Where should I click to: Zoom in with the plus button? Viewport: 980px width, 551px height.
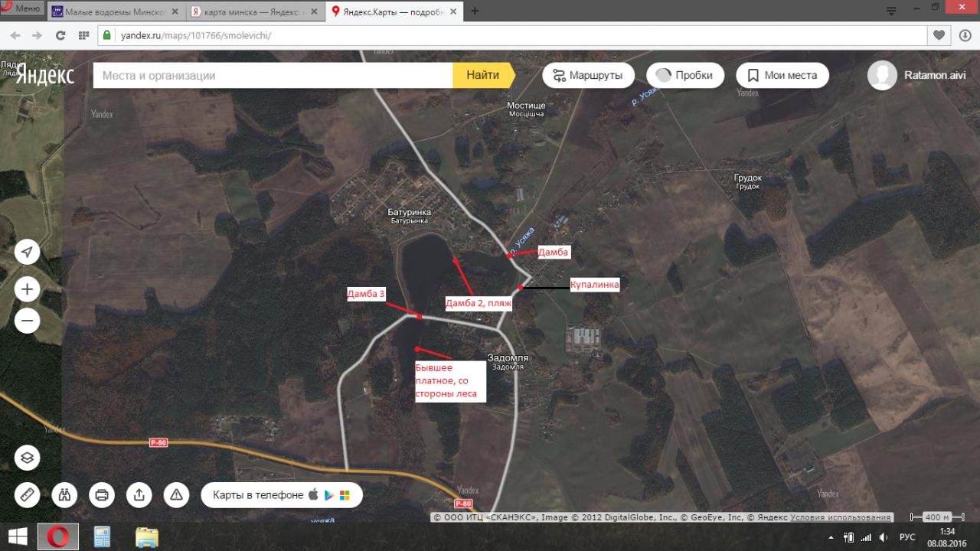pos(27,289)
